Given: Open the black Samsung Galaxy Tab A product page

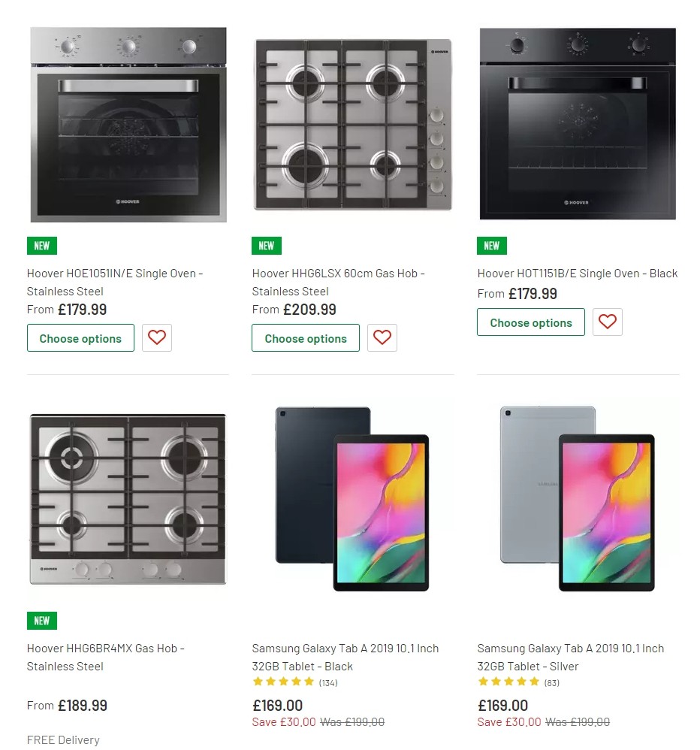Looking at the screenshot, I should pos(345,657).
